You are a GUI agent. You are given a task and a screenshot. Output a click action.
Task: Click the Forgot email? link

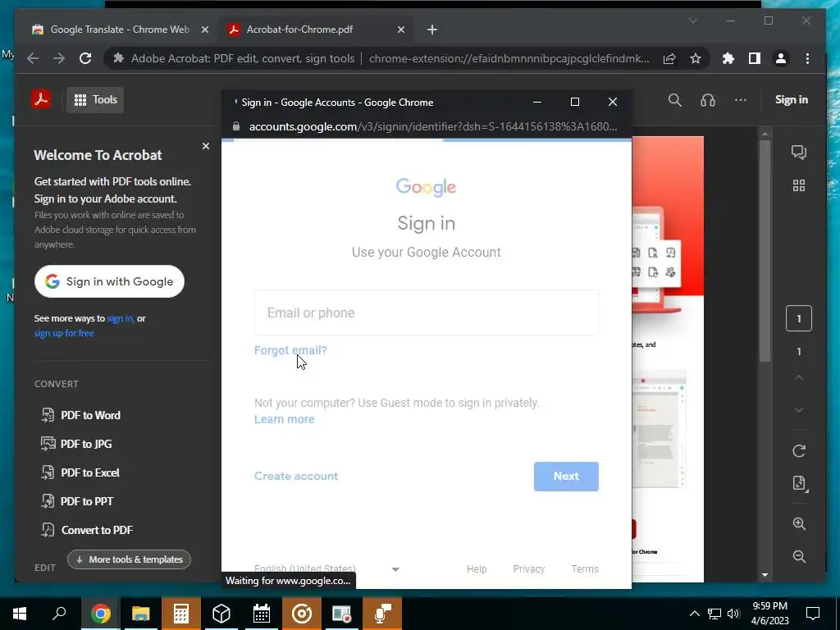click(290, 350)
